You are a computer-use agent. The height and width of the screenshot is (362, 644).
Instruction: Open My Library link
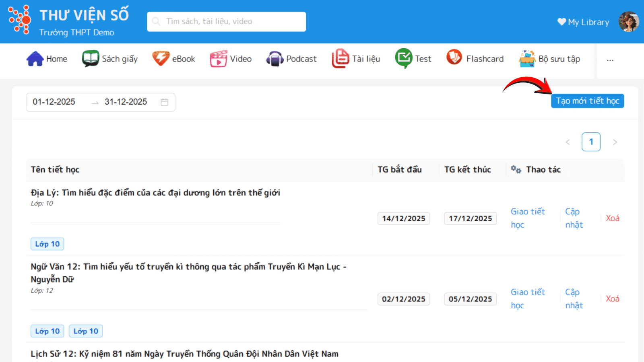point(583,22)
